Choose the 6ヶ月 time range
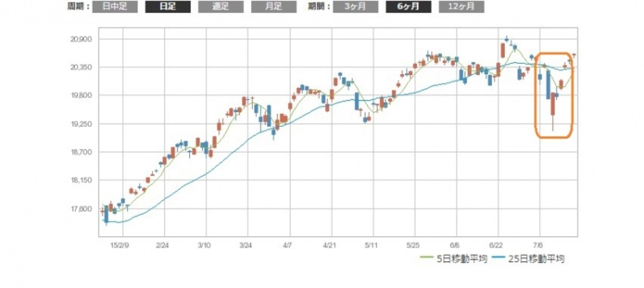Screen dimensions: 644x288 408,7
